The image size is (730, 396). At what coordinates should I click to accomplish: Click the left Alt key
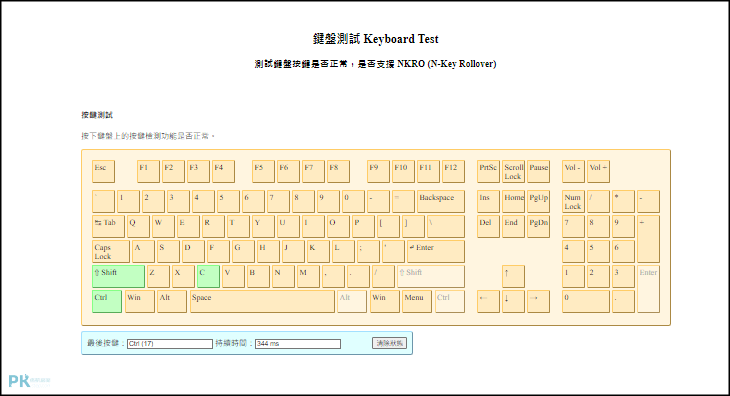pyautogui.click(x=172, y=302)
